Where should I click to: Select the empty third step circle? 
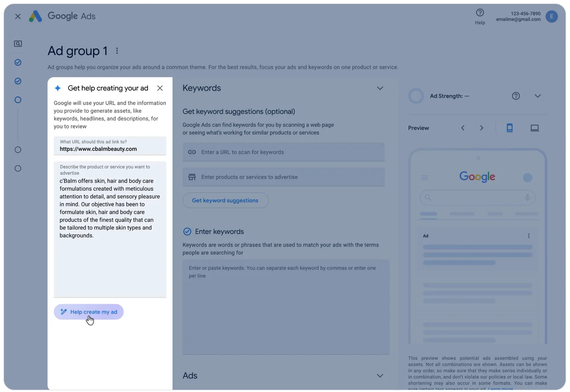(18, 100)
